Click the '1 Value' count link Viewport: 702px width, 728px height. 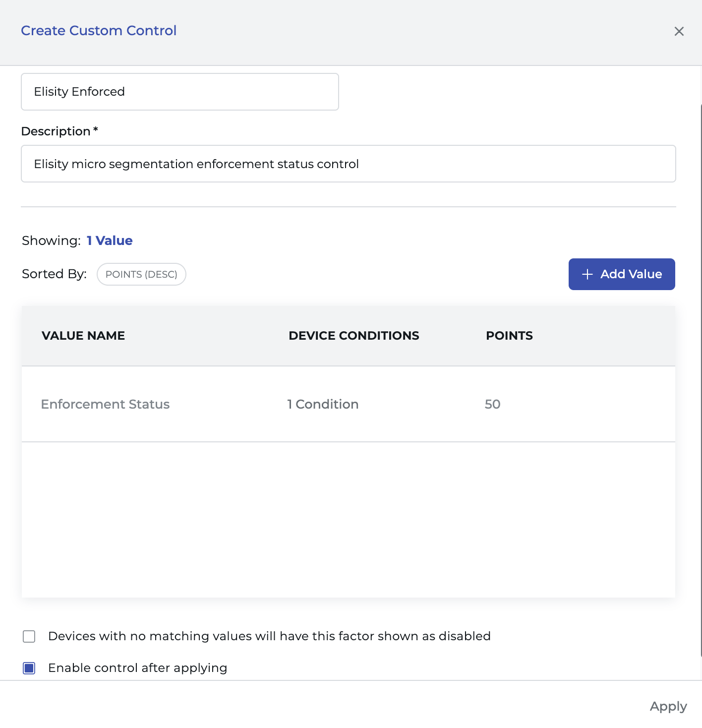(x=110, y=241)
